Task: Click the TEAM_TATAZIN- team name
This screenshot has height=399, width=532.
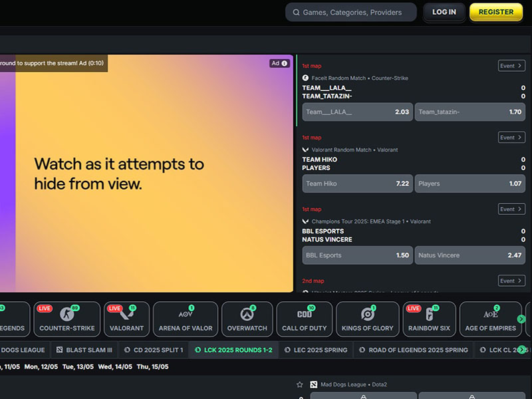Action: click(327, 96)
